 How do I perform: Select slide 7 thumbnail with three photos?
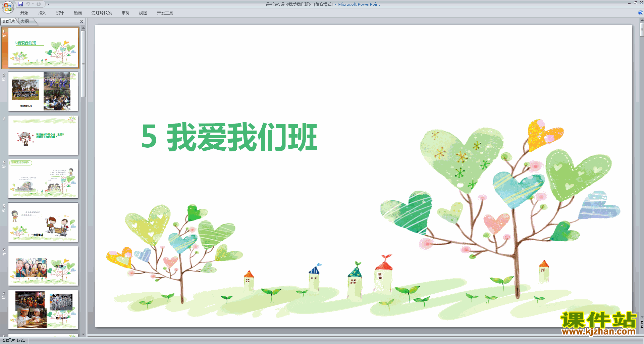click(43, 309)
